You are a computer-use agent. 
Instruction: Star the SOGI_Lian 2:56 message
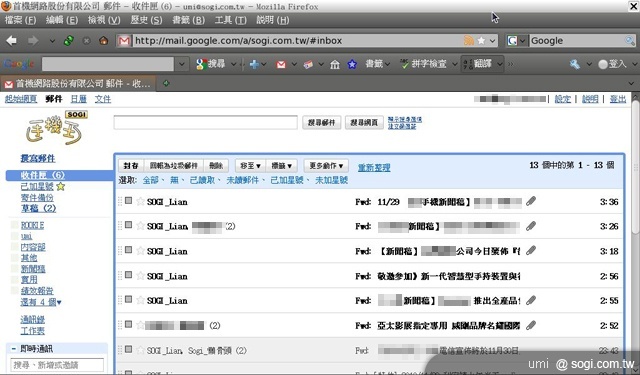(x=140, y=275)
